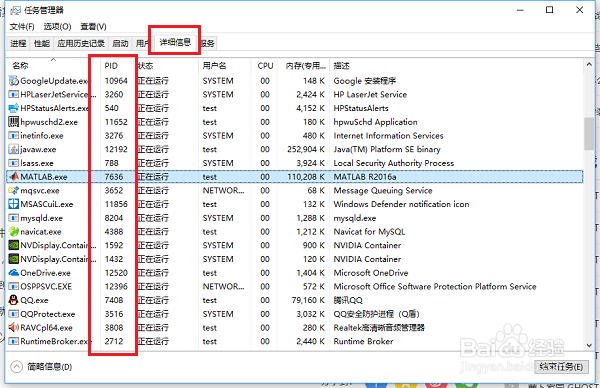Click the MATLAB R2016a description
Viewport: 600px width, 388px height.
pos(365,177)
